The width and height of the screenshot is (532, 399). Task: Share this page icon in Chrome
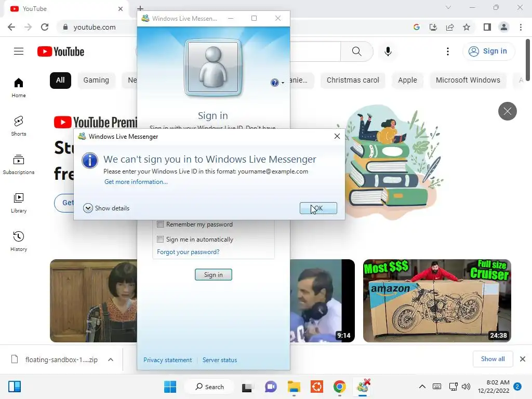click(450, 27)
